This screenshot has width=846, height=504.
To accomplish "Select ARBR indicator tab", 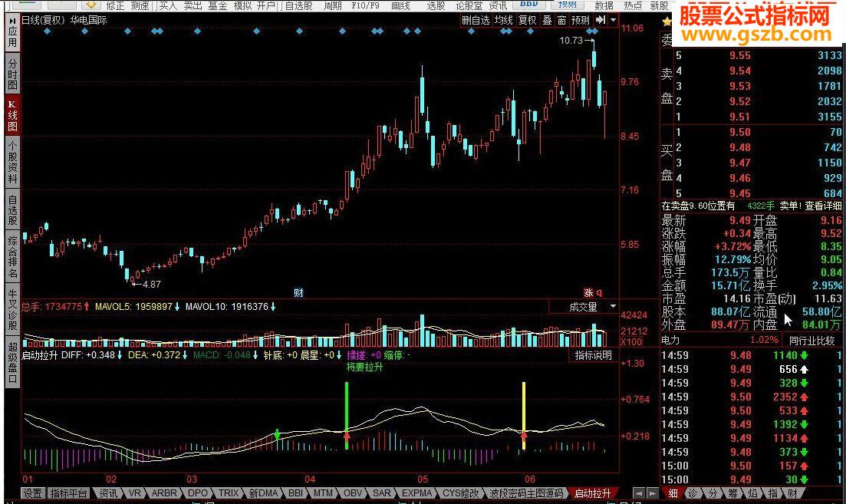I will [164, 493].
